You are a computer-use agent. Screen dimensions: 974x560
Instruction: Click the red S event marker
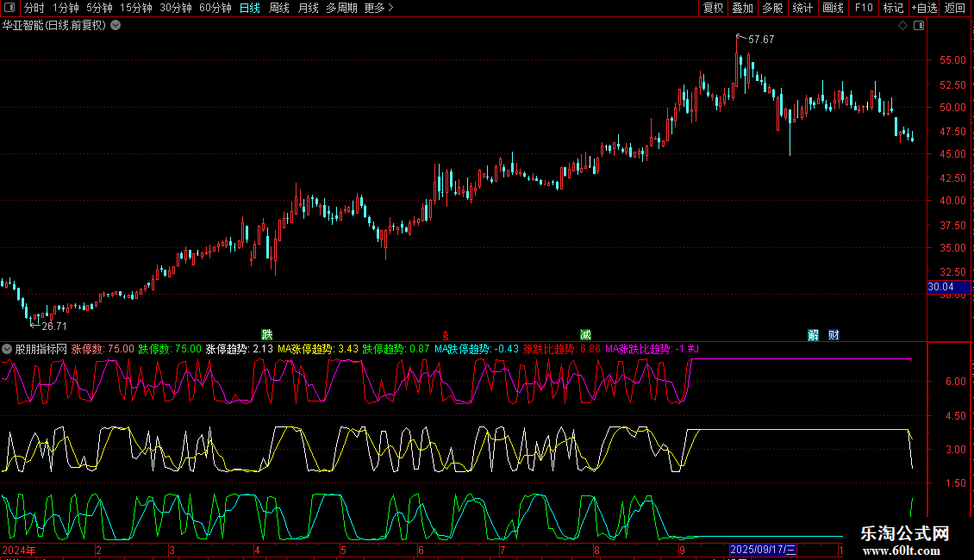(446, 335)
